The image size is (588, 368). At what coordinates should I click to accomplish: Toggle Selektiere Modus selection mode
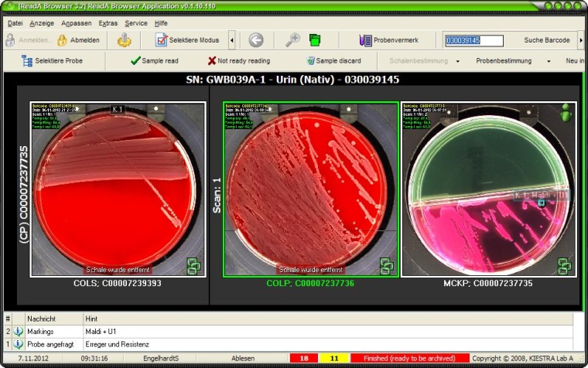coord(187,40)
